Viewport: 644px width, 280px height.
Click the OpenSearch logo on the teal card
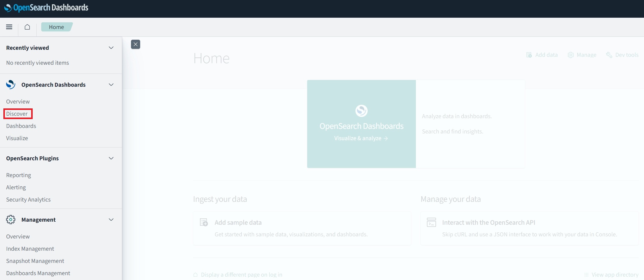362,111
